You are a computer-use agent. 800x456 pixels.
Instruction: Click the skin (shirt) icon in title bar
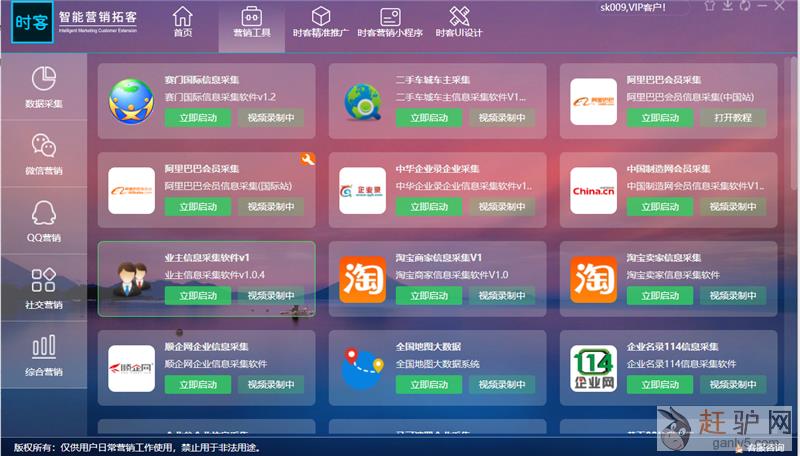click(709, 6)
